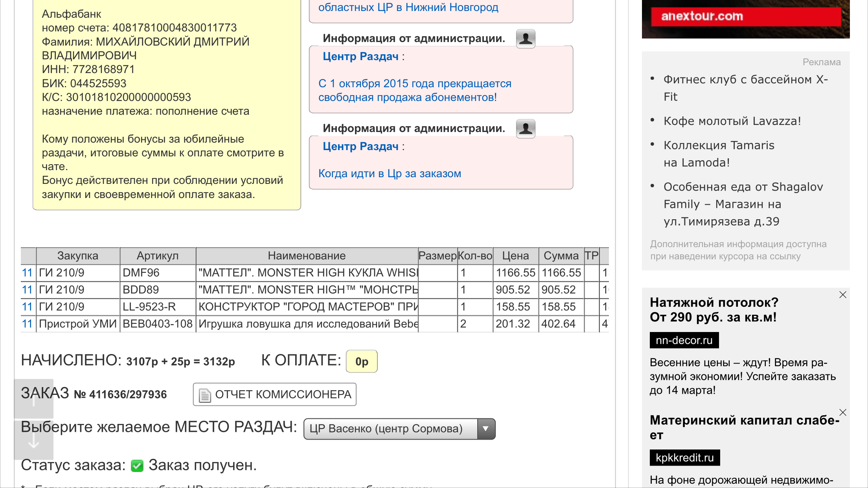
Task: Close the maternity capital ad
Action: (x=842, y=412)
